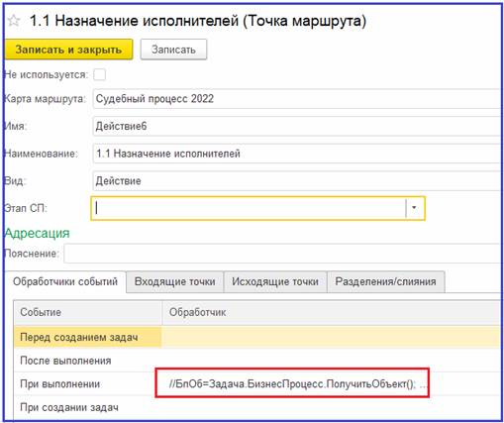
Task: Select the При создании задач row
Action: [x=257, y=407]
